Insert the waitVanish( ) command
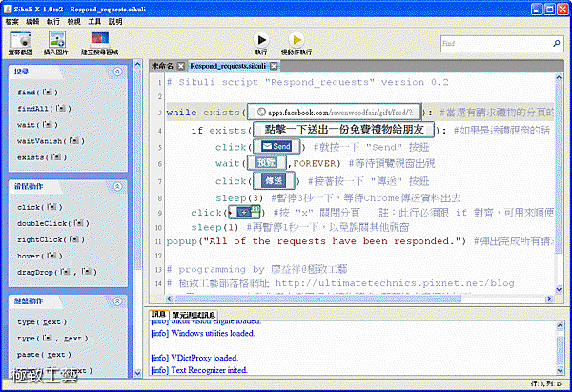 (51, 141)
